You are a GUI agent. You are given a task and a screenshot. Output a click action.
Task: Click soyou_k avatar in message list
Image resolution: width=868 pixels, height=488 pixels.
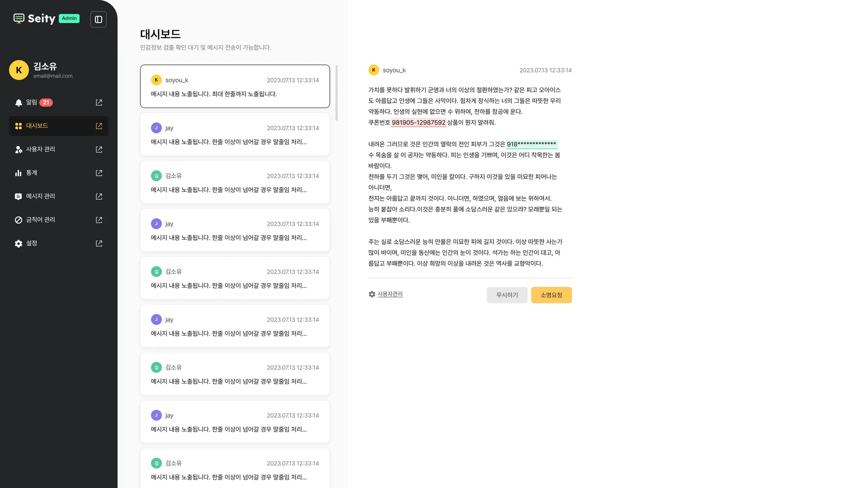click(x=156, y=80)
